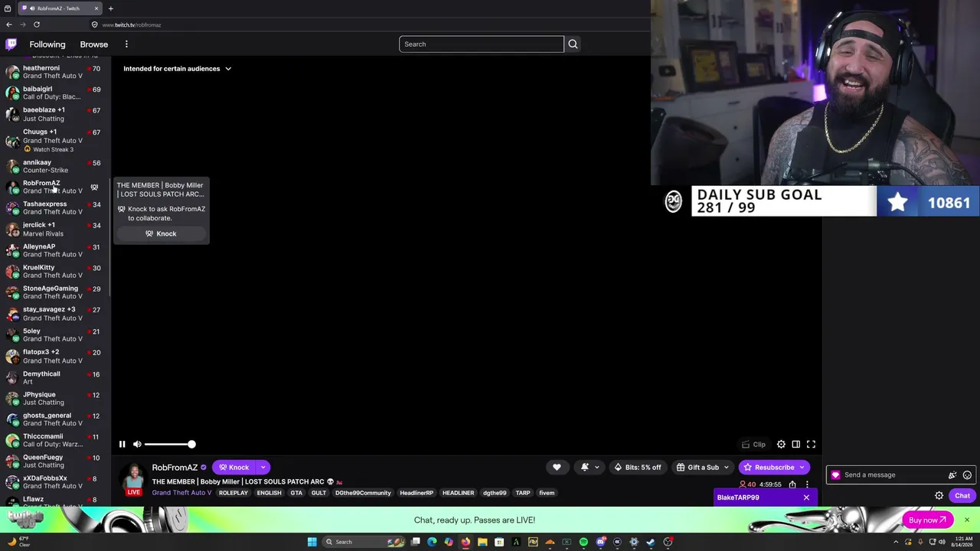
Task: Expand the Intended for certain audiences notice
Action: click(x=177, y=69)
